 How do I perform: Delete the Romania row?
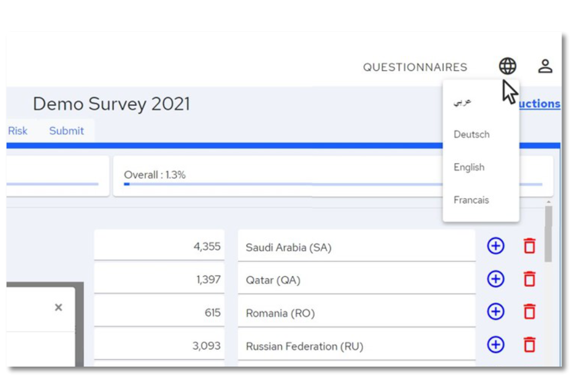click(x=530, y=312)
